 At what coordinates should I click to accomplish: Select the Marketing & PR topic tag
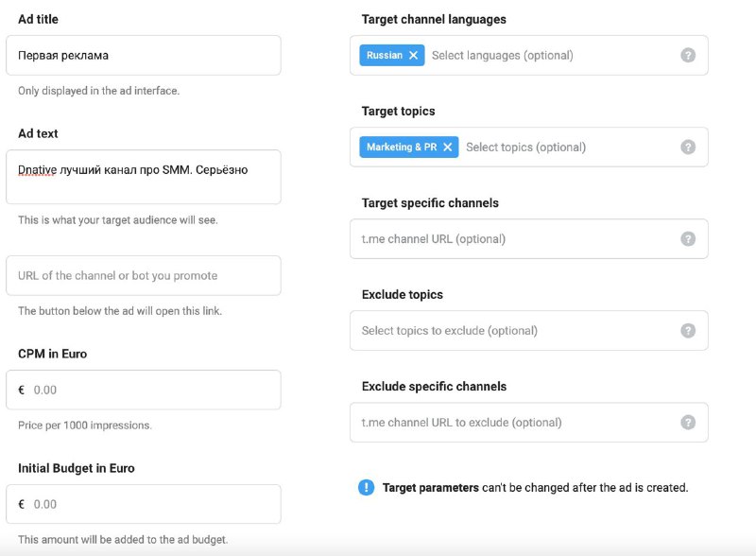[401, 147]
